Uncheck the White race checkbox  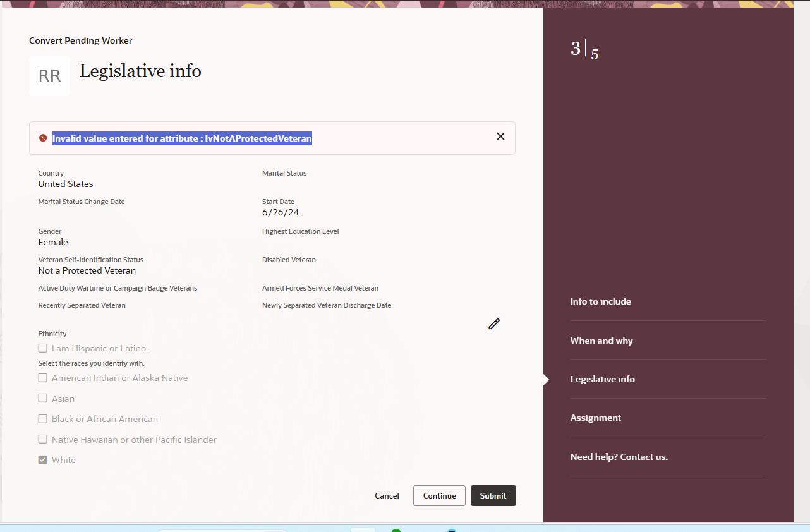(42, 459)
